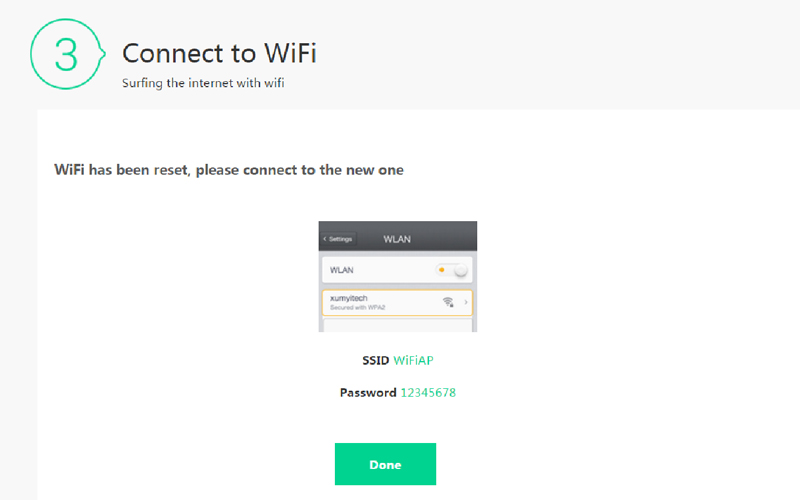This screenshot has height=500, width=800.
Task: Click the Settings text in back button
Action: click(340, 239)
